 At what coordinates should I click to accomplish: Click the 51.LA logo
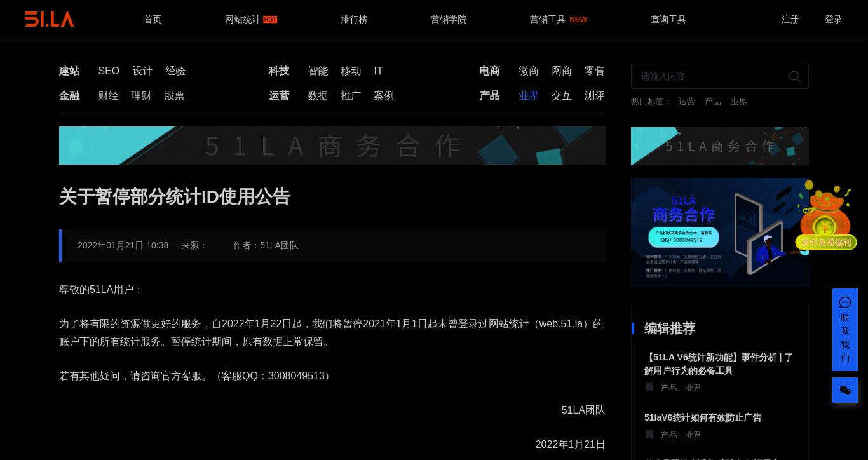(x=50, y=19)
